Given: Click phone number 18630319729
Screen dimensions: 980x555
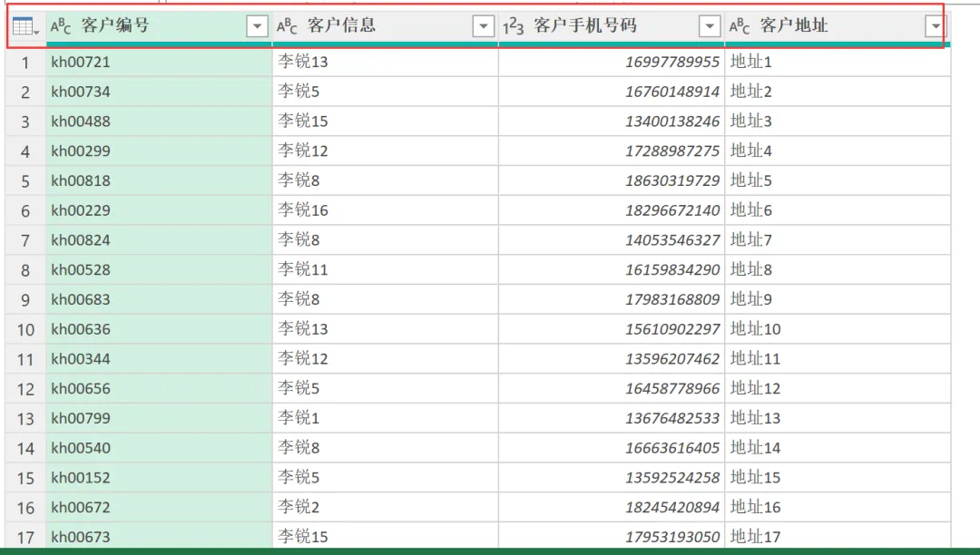Looking at the screenshot, I should [x=672, y=180].
